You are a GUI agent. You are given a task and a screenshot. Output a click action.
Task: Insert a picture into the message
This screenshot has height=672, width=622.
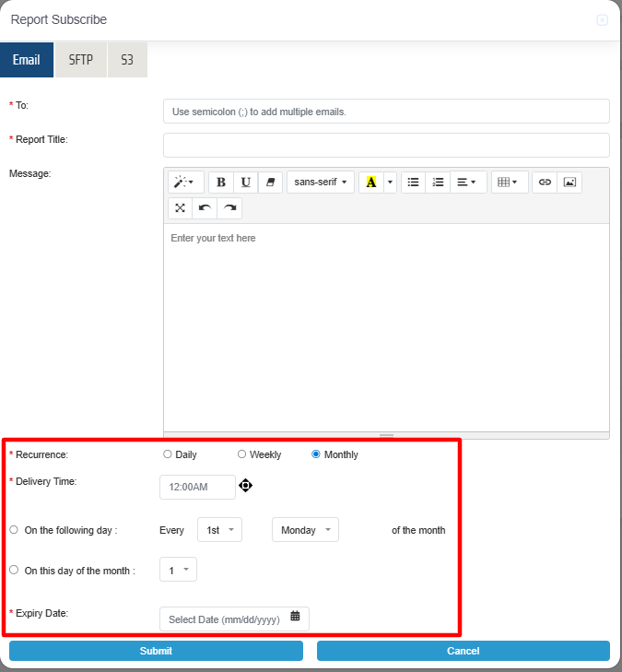click(x=569, y=183)
